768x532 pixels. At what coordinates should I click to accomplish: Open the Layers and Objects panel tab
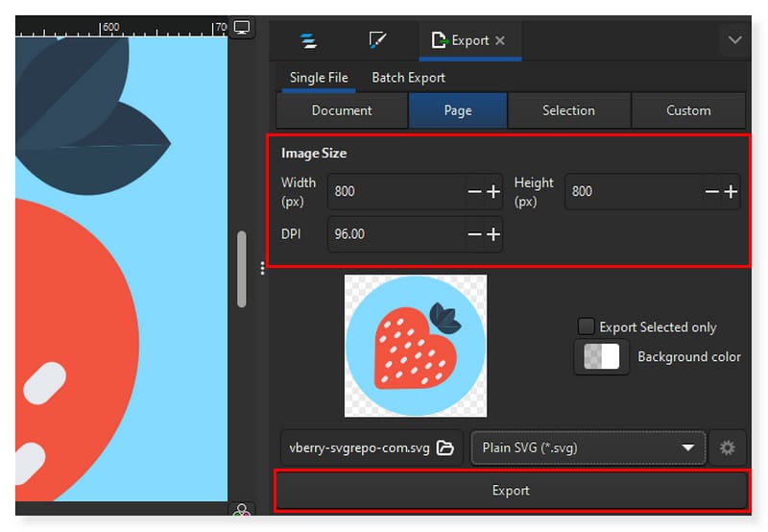coord(308,40)
